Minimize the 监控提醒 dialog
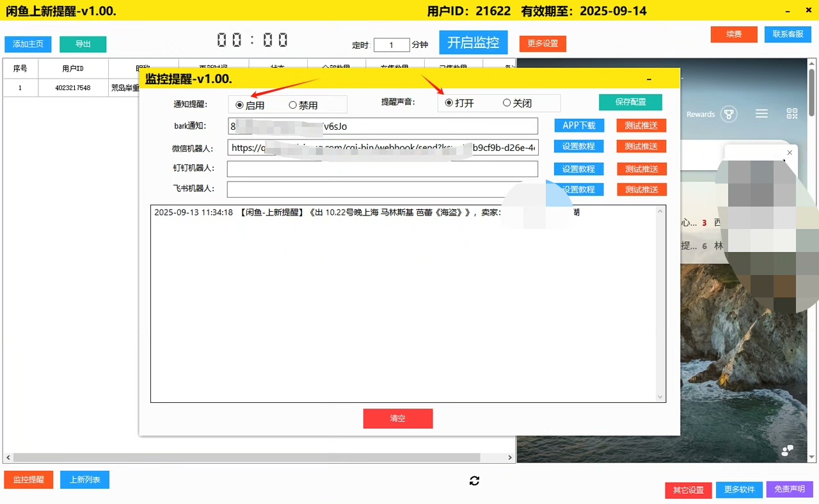This screenshot has height=504, width=819. pos(649,79)
